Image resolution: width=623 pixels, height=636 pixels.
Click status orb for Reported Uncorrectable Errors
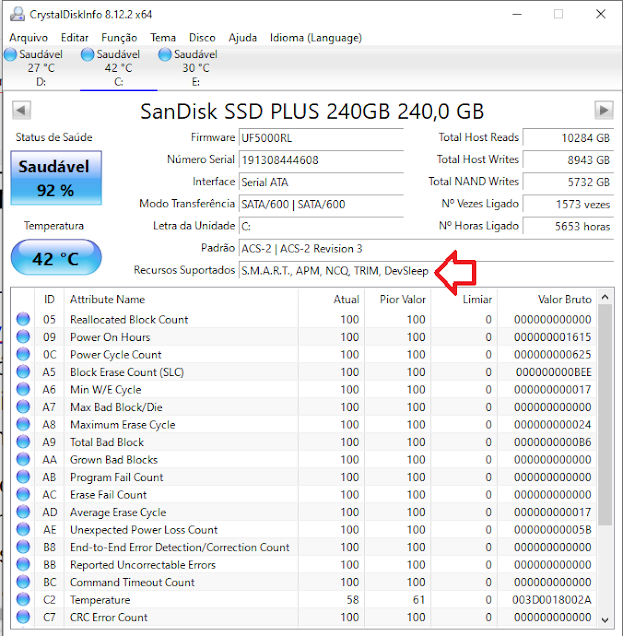pos(23,565)
